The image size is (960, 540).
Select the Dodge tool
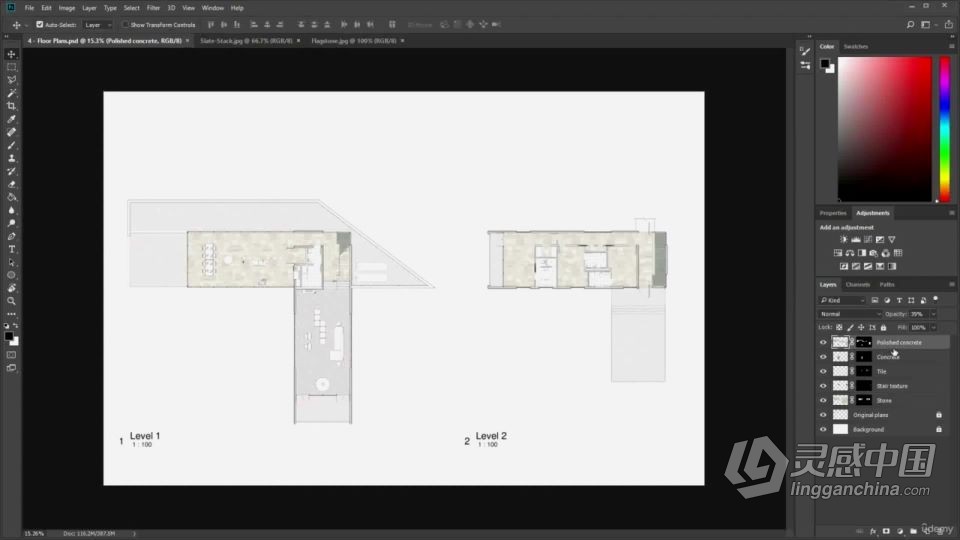click(x=11, y=223)
